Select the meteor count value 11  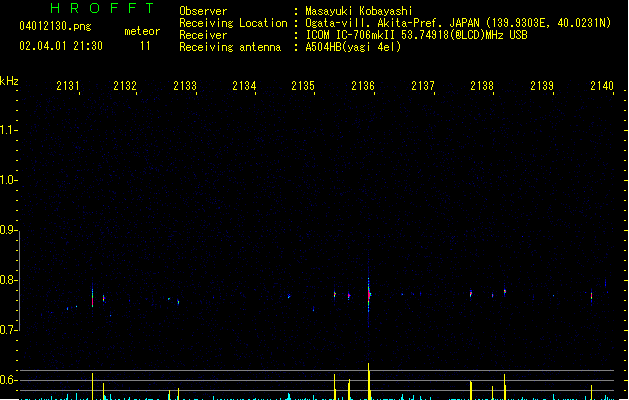[145, 46]
